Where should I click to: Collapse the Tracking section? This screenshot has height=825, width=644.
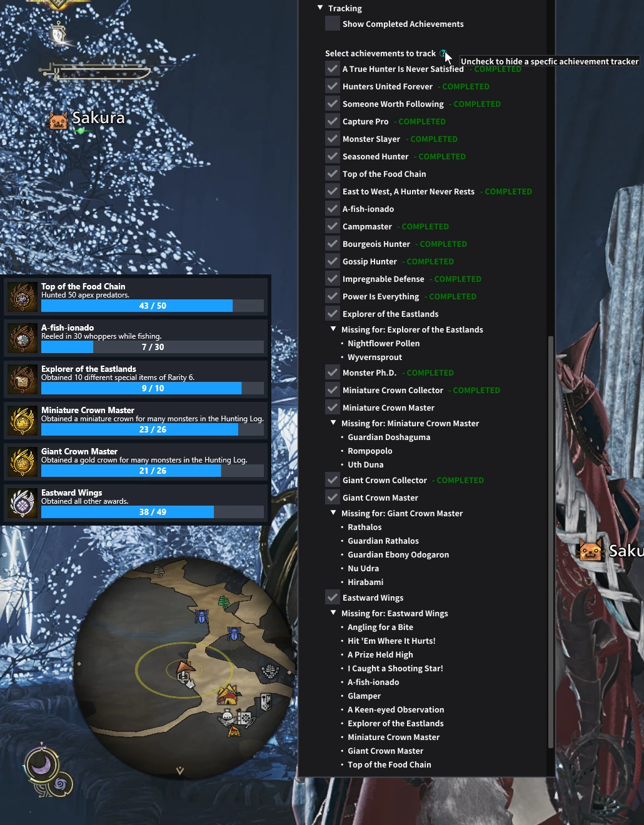pos(320,8)
